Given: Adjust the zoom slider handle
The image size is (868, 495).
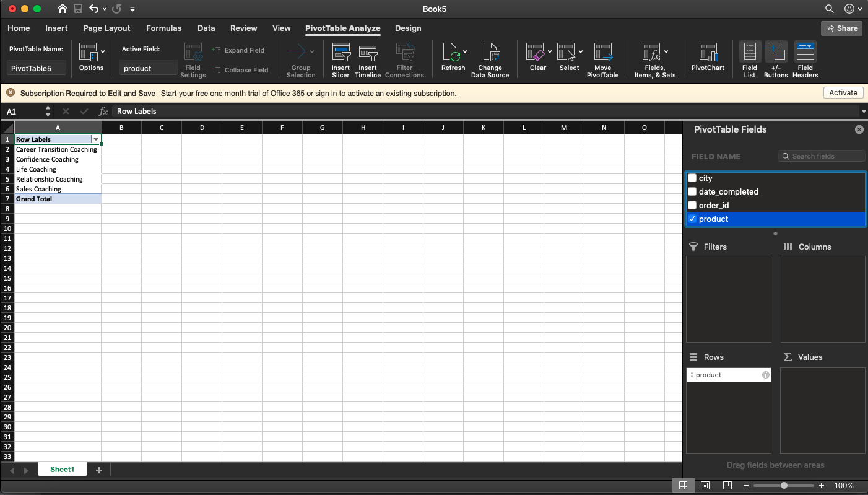Looking at the screenshot, I should coord(784,486).
